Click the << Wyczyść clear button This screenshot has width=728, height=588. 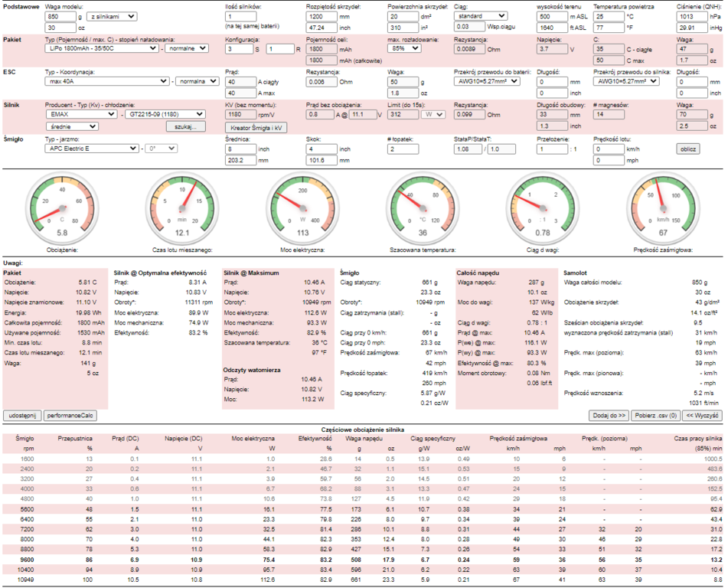coord(702,414)
